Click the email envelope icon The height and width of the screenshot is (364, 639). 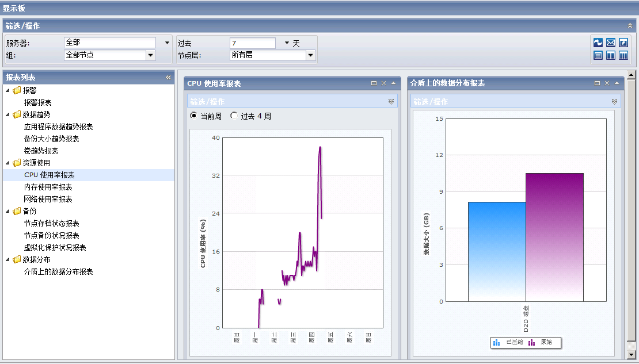click(x=611, y=43)
